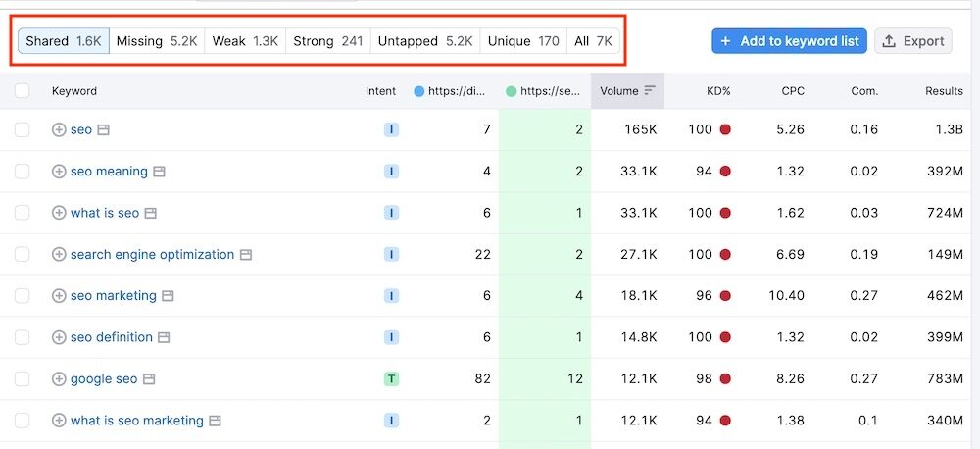
Task: Sort by the CPC column header
Action: tap(793, 91)
